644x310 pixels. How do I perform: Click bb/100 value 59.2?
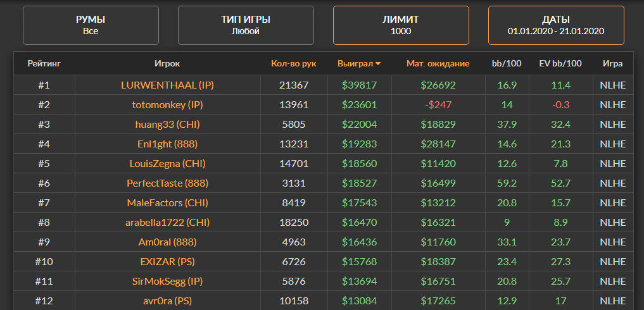point(507,183)
